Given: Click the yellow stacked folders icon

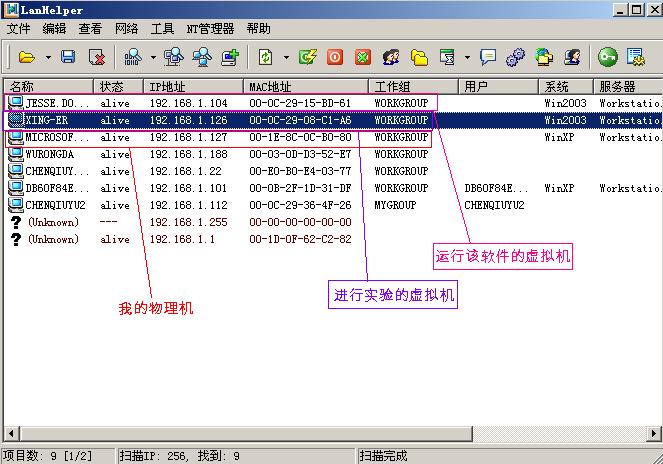Looking at the screenshot, I should coord(419,57).
